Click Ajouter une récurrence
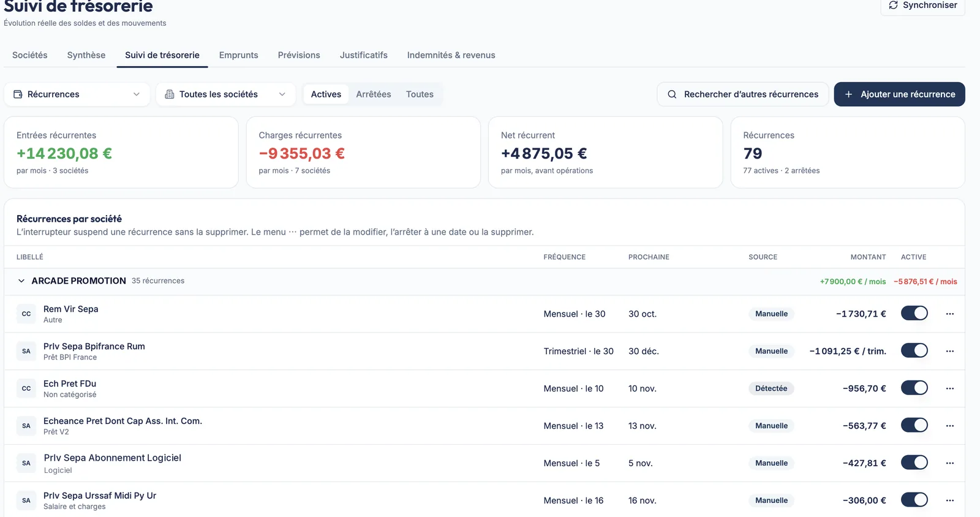This screenshot has height=517, width=980. 900,94
